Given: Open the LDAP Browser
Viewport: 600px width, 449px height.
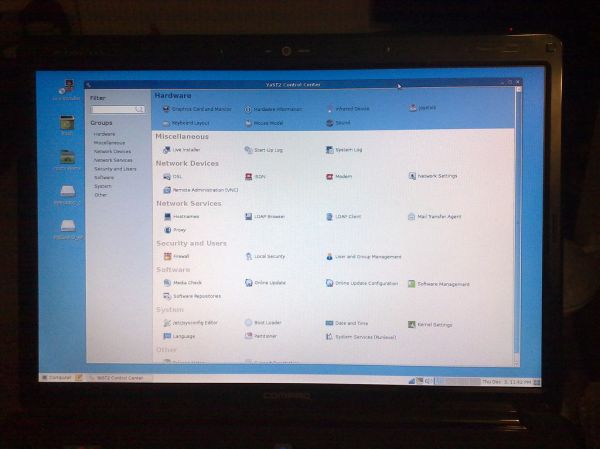Looking at the screenshot, I should point(265,217).
